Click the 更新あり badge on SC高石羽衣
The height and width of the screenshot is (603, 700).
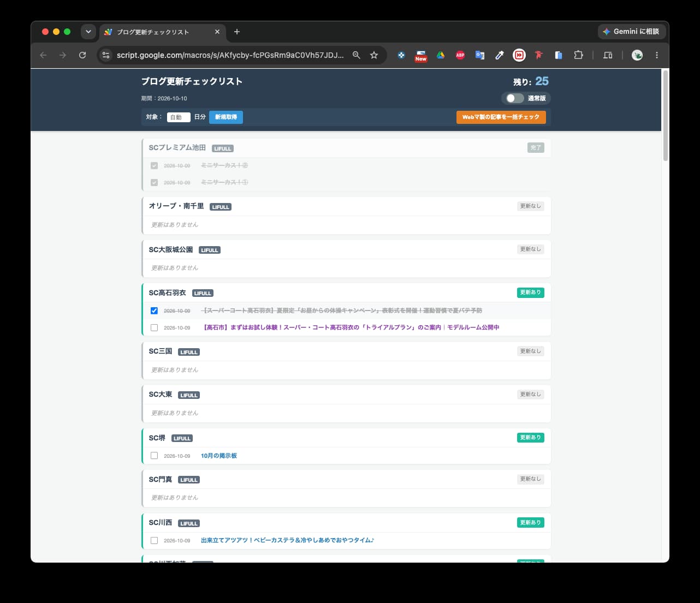tap(530, 292)
